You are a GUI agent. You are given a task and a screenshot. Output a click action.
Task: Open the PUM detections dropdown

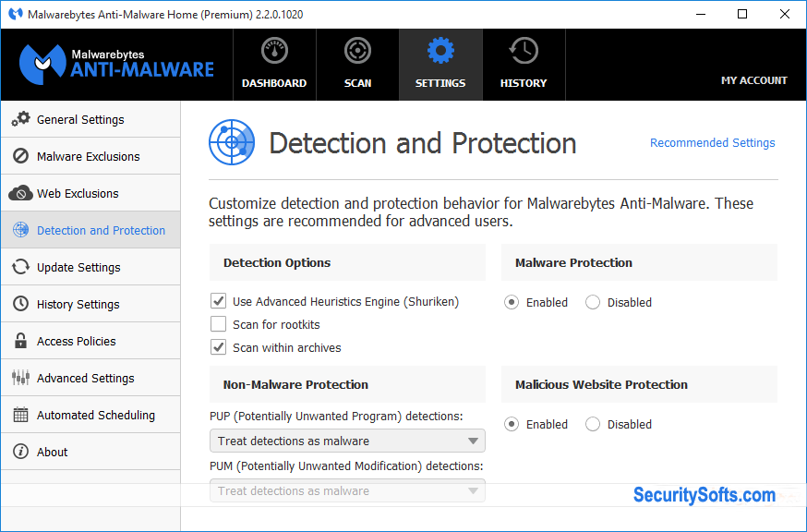point(347,490)
